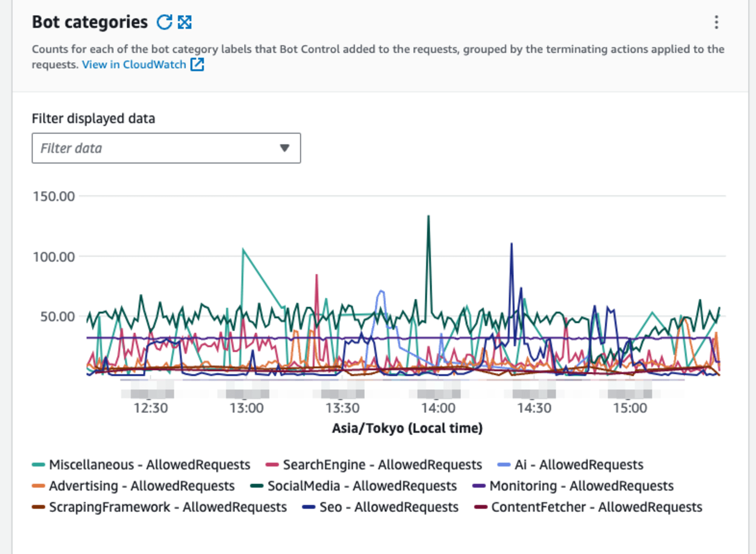This screenshot has height=554, width=756.
Task: Click the 13:30 time axis label
Action: (x=342, y=408)
